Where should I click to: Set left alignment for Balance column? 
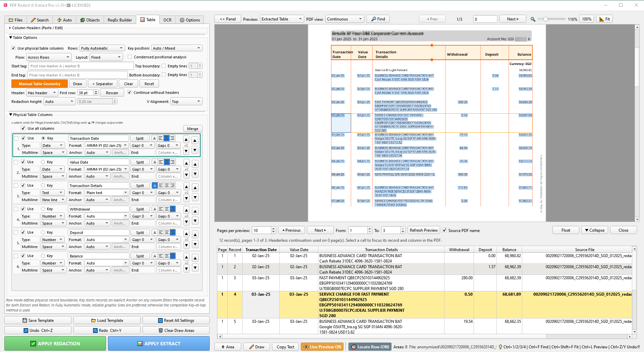pos(161,256)
